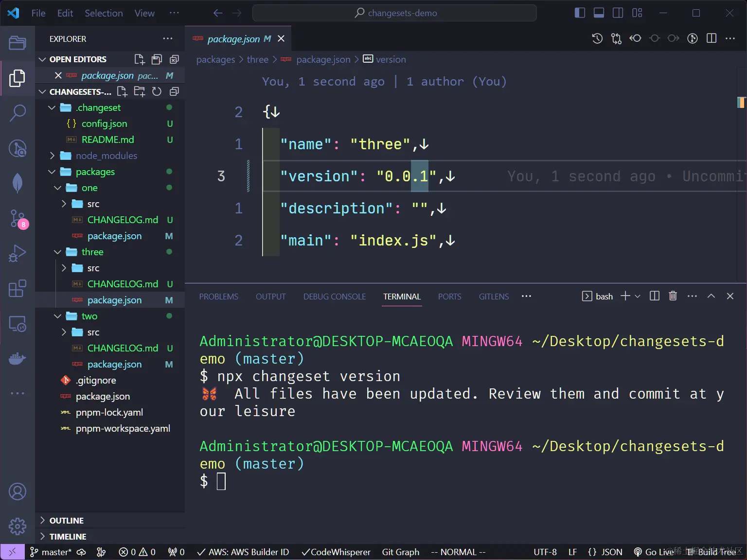
Task: Open the MongoDB extension view
Action: [x=18, y=183]
